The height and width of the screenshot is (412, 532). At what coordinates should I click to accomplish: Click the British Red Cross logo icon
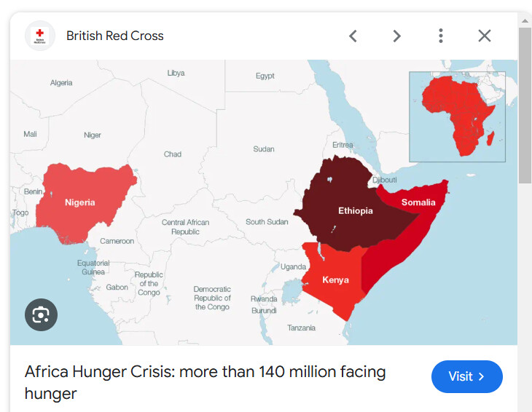click(40, 36)
